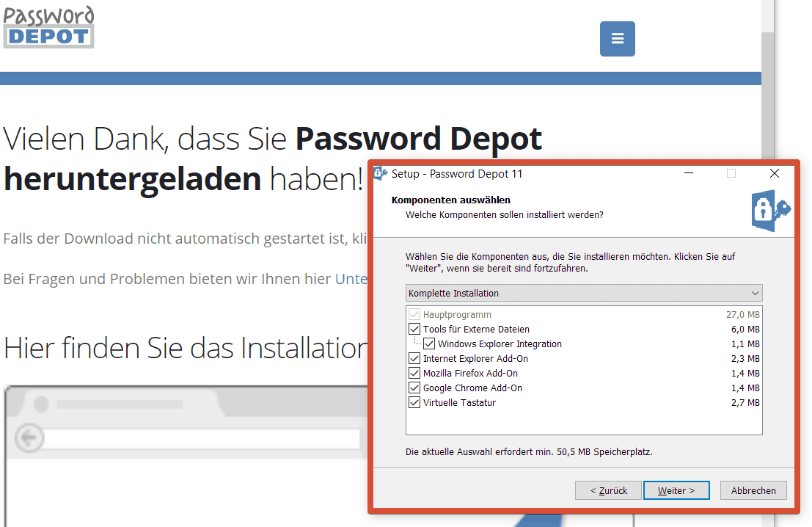Uncheck Tools für Externe Dateien
Viewport: 812px width, 527px height.
point(414,329)
